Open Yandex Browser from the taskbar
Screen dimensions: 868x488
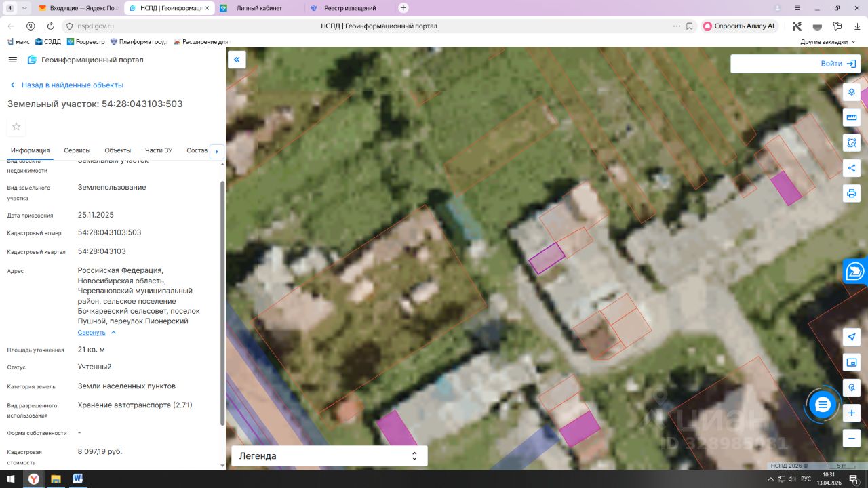[33, 479]
